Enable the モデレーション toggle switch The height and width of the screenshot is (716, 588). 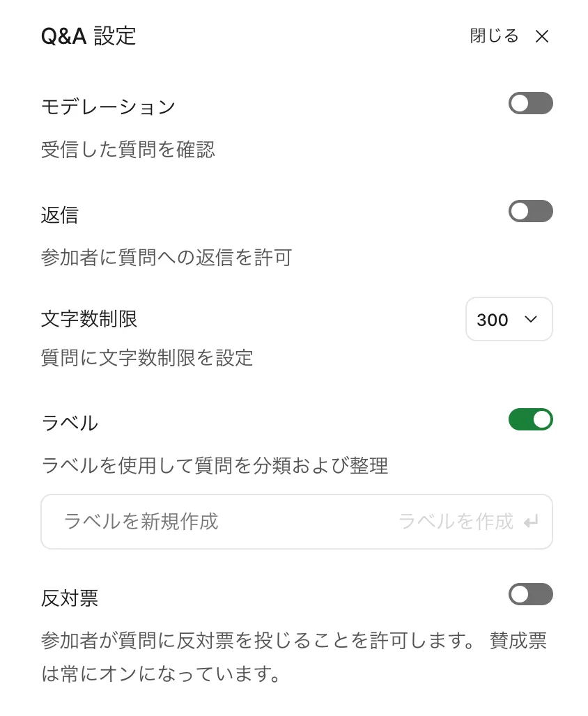coord(530,103)
